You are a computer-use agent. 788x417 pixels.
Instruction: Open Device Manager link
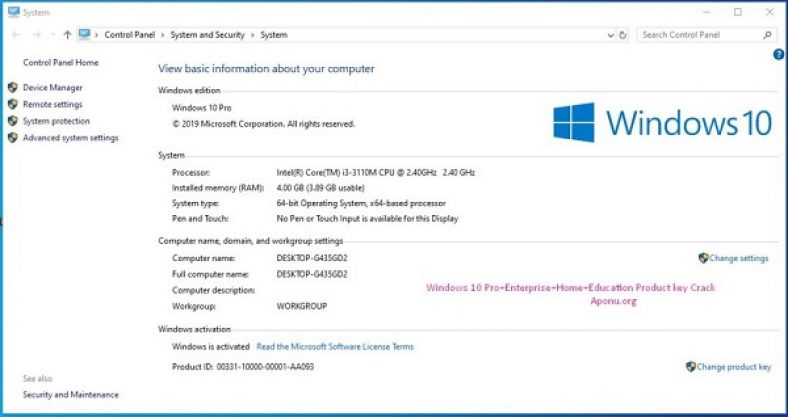(x=53, y=87)
